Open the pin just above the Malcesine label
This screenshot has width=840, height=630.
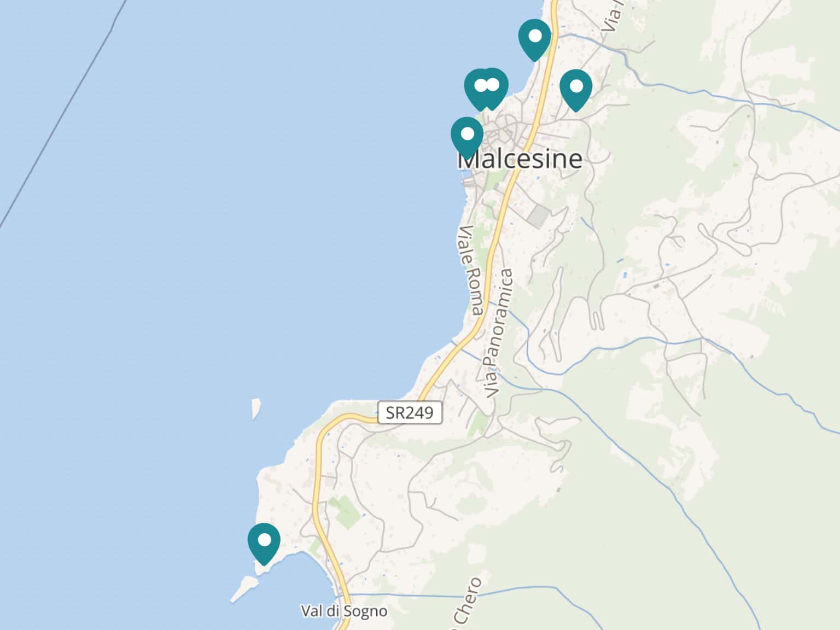pos(467,137)
